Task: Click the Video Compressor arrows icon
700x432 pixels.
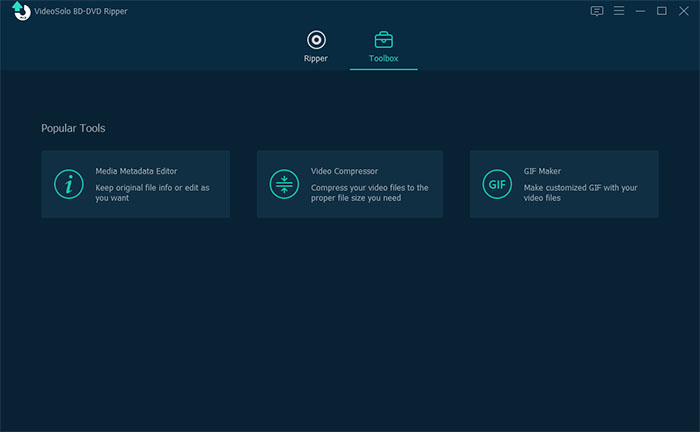Action: tap(284, 184)
